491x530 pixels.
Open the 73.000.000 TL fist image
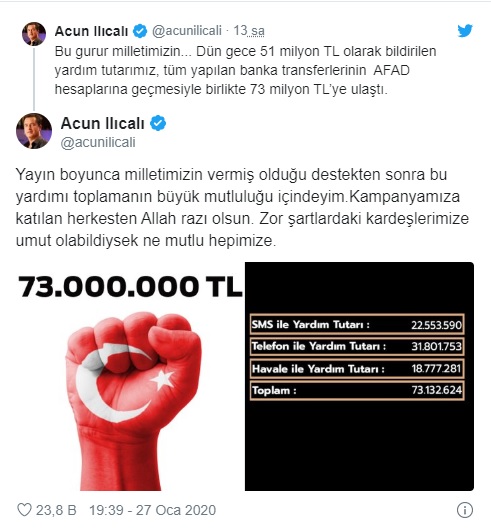click(130, 376)
